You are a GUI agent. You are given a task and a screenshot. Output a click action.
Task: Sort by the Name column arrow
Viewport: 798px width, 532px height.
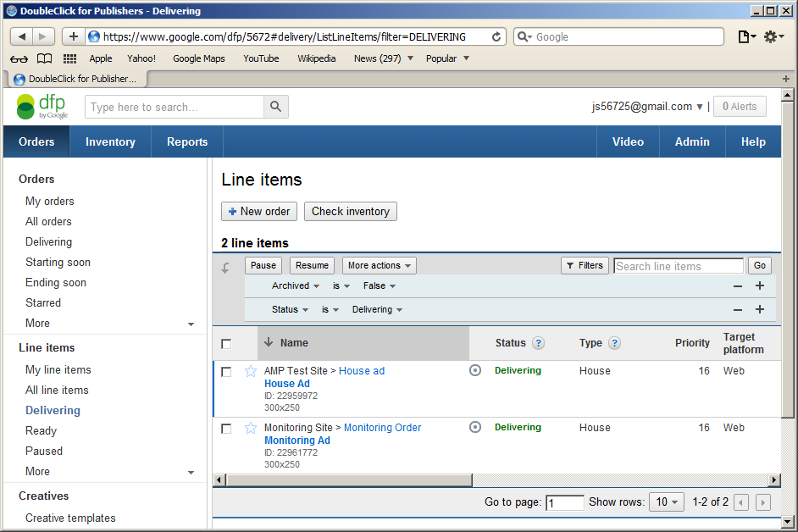point(269,342)
